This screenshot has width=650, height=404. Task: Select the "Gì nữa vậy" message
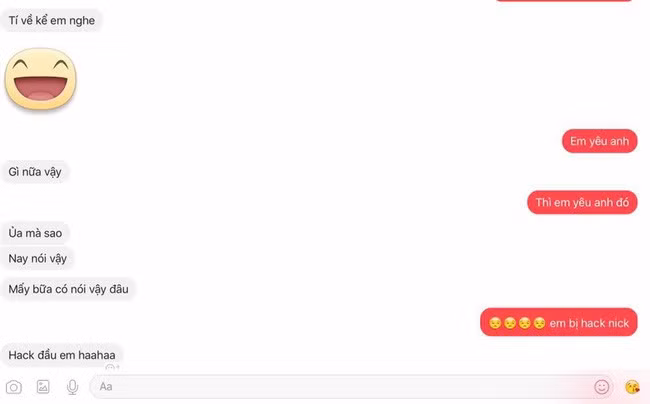tap(35, 172)
